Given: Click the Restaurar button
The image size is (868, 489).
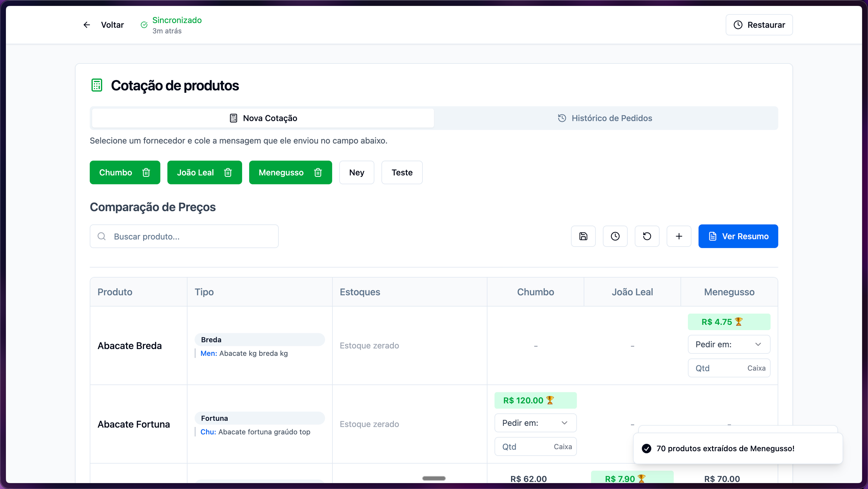Looking at the screenshot, I should click(759, 25).
